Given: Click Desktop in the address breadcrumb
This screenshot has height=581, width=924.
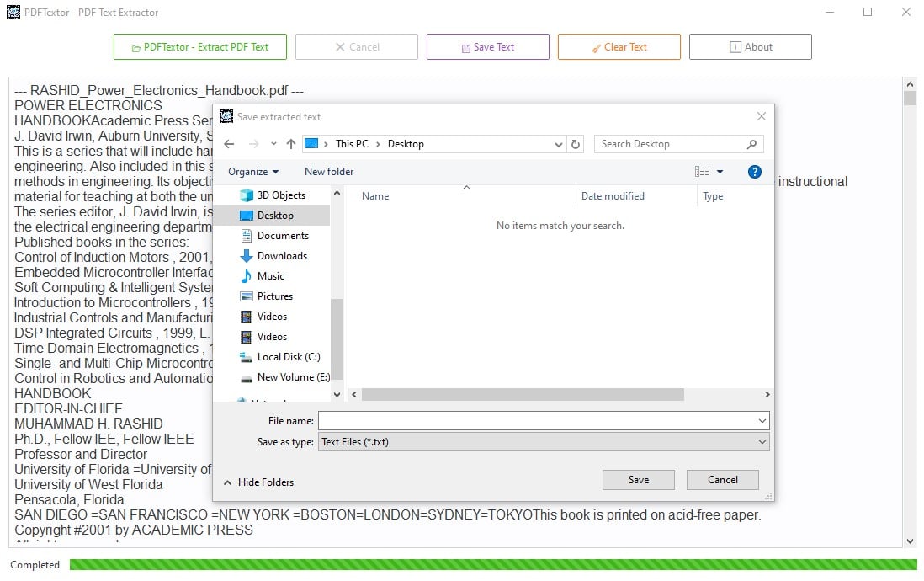Looking at the screenshot, I should click(406, 144).
